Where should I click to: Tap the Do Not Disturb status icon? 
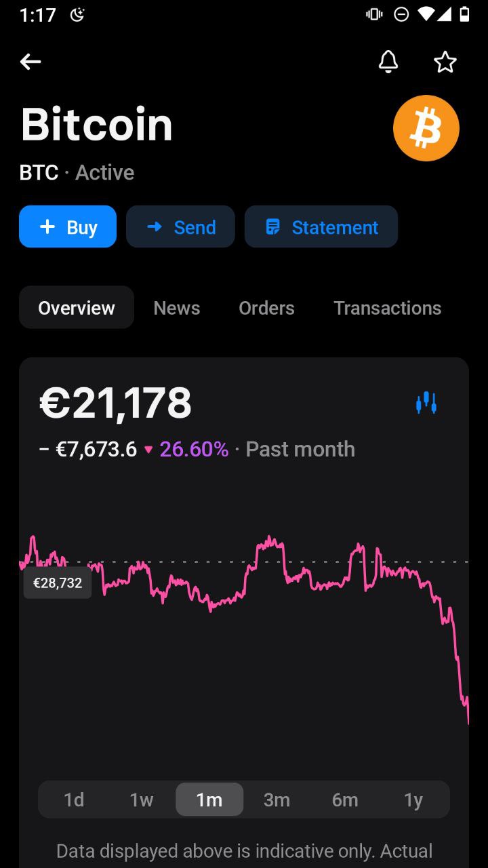point(401,14)
